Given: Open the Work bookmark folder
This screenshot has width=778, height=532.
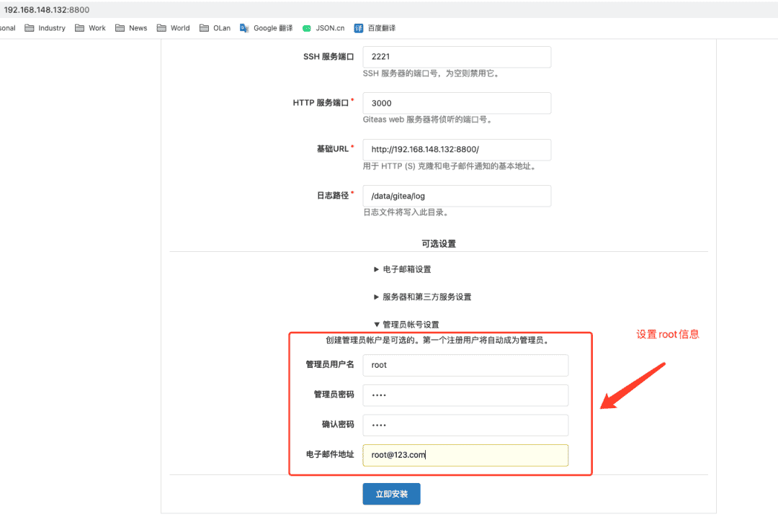Looking at the screenshot, I should coord(90,28).
